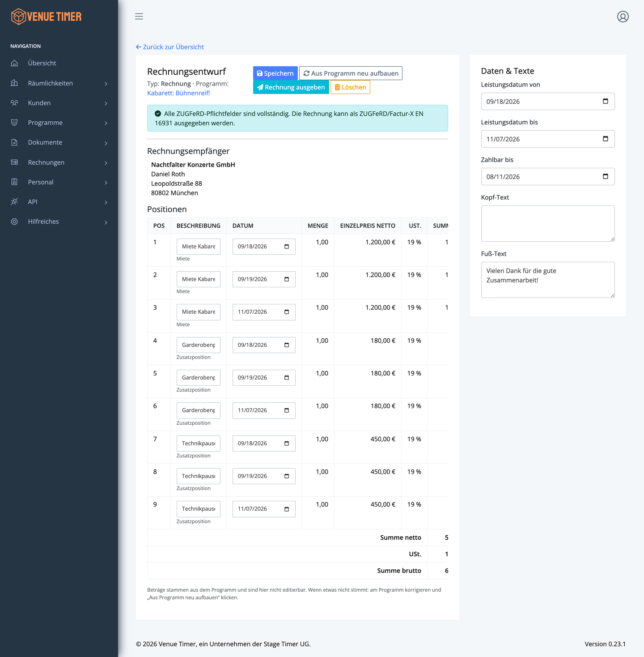Click the Löschen button

350,87
